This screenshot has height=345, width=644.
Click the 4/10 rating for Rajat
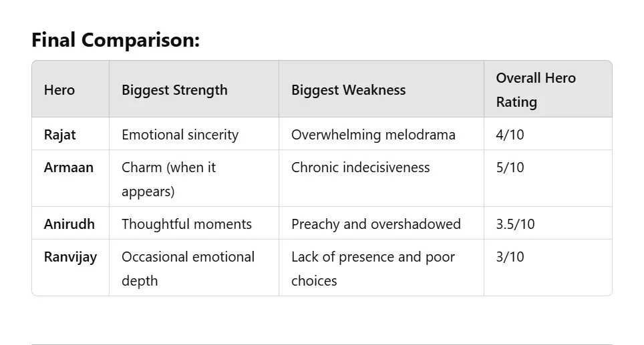pyautogui.click(x=510, y=135)
